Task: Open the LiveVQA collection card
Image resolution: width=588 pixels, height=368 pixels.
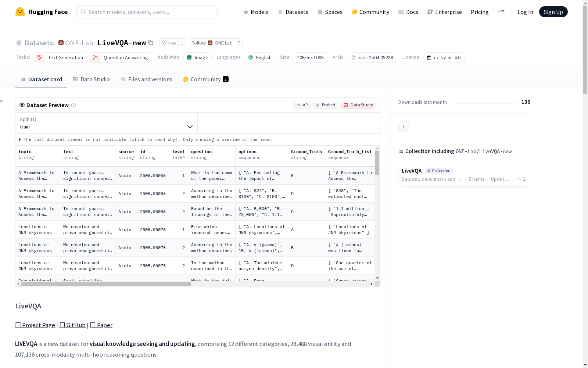Action: point(464,175)
